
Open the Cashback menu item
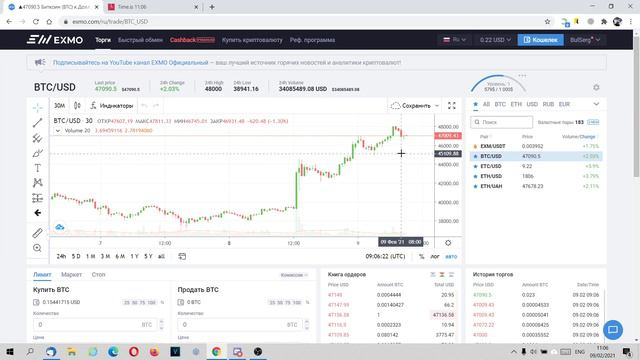pyautogui.click(x=192, y=40)
